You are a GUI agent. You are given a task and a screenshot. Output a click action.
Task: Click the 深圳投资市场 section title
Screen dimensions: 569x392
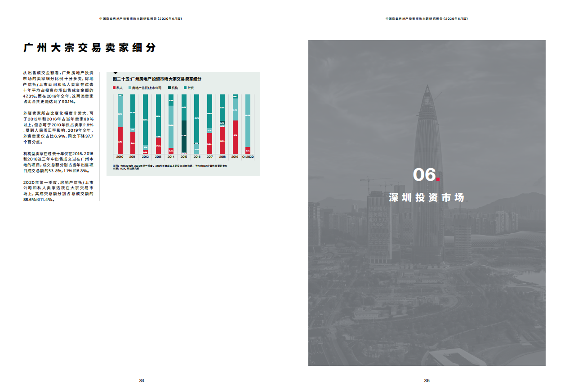(426, 198)
